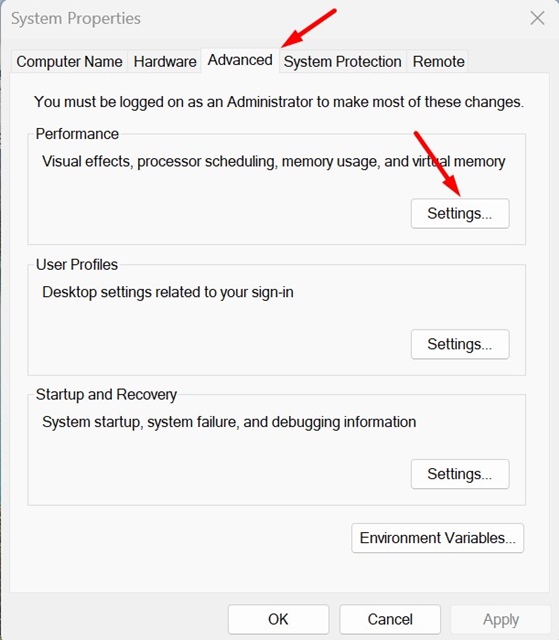
Task: Click the desktop settings sign-in description
Action: coord(168,292)
